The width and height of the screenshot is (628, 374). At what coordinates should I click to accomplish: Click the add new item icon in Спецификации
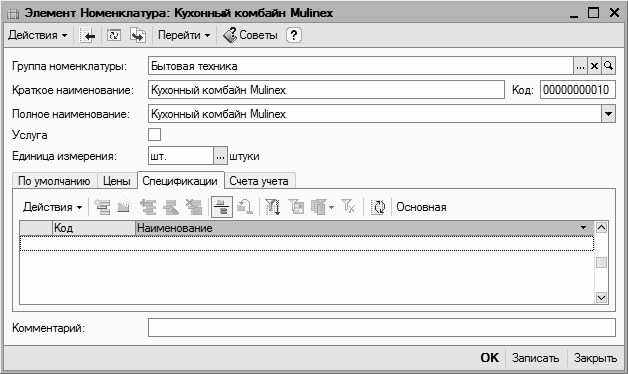click(102, 207)
